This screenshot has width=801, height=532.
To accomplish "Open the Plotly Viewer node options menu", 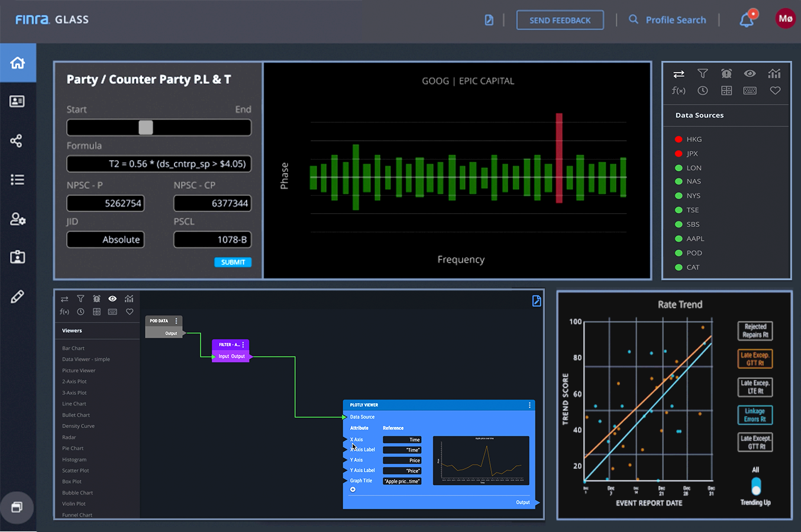I will click(529, 405).
